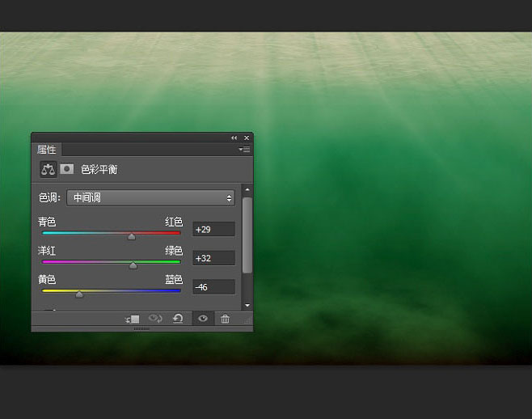
Task: Click the 绿色 label
Action: (174, 251)
